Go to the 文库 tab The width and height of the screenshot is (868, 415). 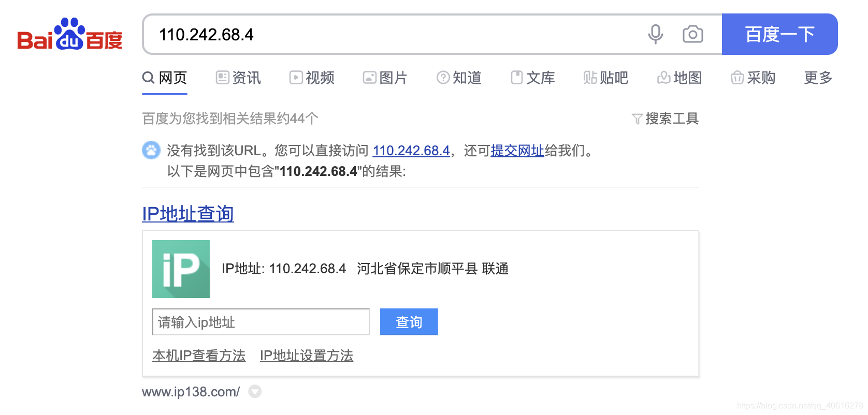click(532, 78)
